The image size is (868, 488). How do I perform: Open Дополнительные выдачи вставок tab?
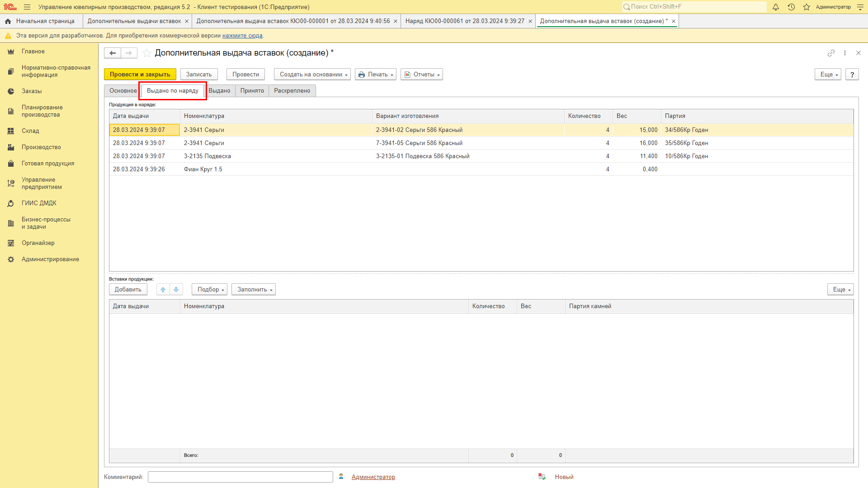[x=134, y=21]
